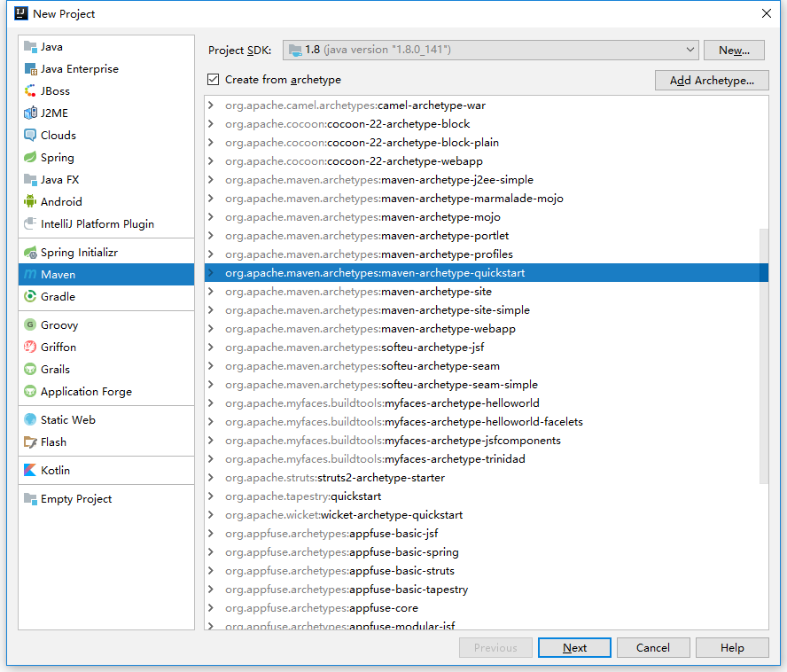Open the Project SDK dropdown

tap(690, 50)
